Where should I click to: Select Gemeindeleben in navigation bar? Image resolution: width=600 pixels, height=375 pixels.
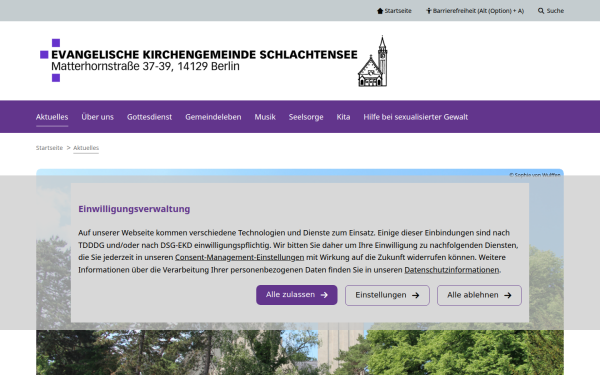coord(213,117)
